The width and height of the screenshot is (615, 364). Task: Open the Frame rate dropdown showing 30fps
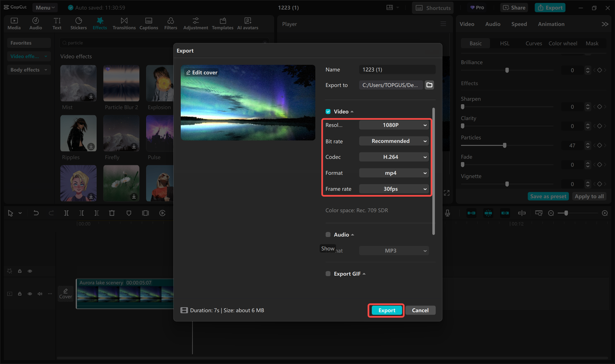[x=394, y=188]
